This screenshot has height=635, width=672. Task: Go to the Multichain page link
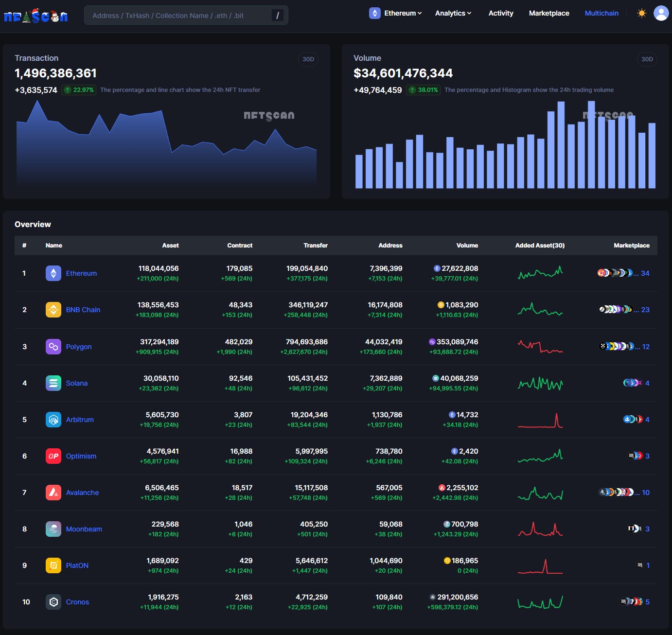click(601, 13)
